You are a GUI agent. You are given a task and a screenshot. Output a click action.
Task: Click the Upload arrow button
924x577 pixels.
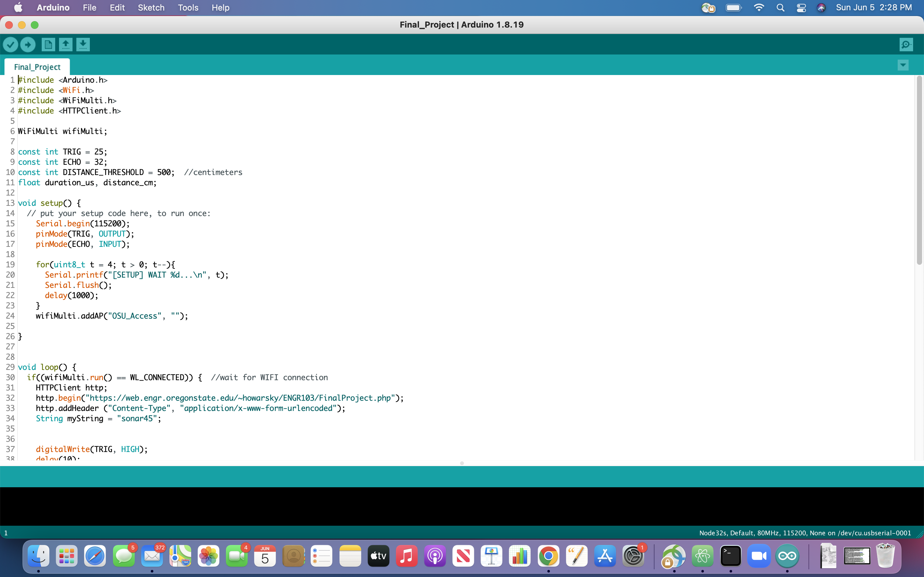(28, 45)
